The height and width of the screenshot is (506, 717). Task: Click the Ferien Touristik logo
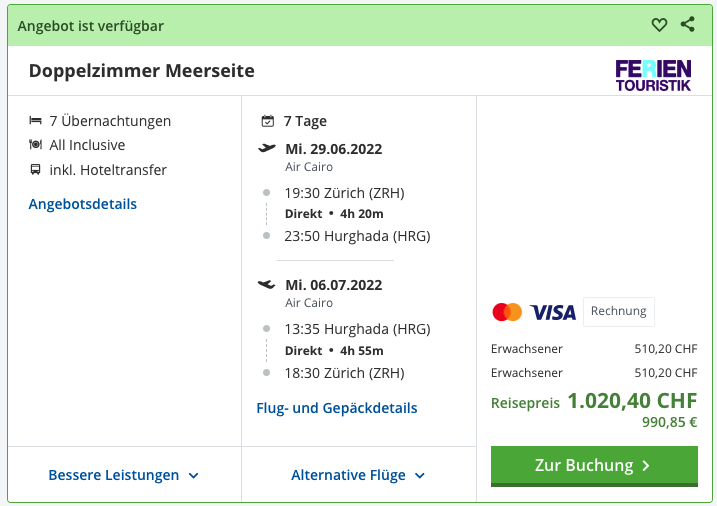(653, 75)
